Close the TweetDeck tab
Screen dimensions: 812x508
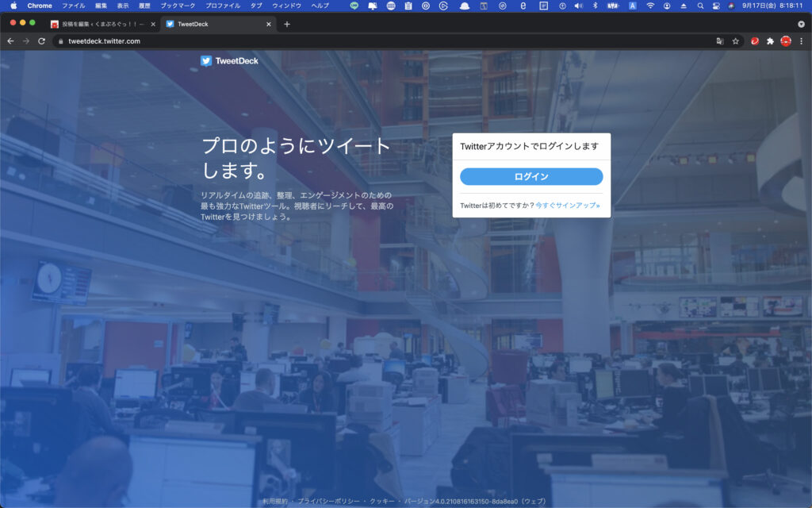268,24
